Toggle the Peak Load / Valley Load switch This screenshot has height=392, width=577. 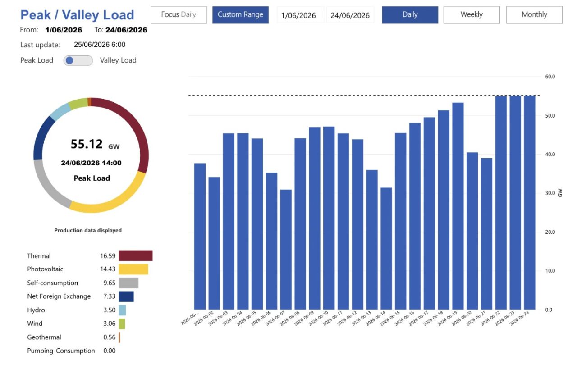click(x=78, y=60)
